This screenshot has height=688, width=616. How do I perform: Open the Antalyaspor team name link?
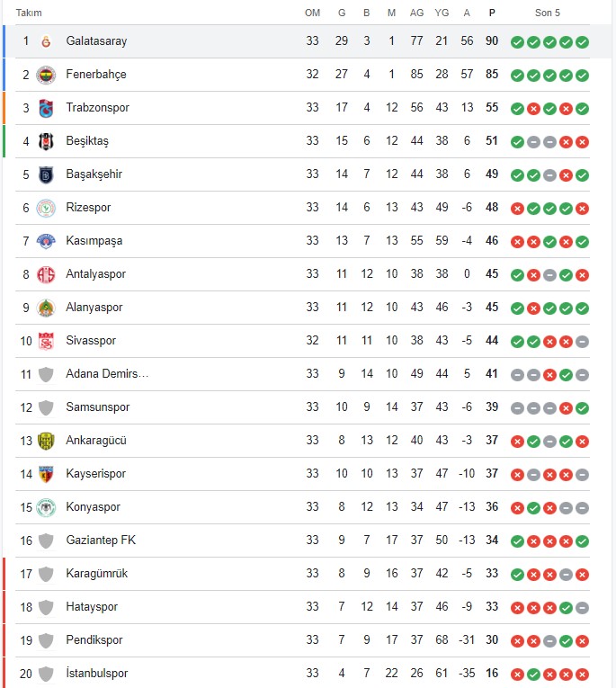tap(95, 274)
